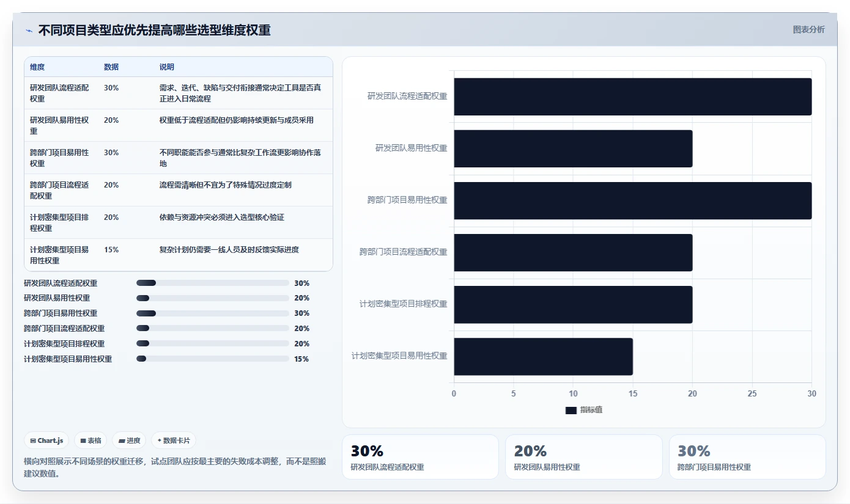Click the pulse icon beside the page title

[29, 31]
